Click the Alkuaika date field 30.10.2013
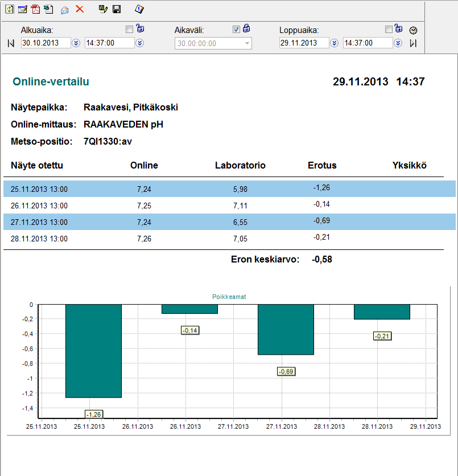 (46, 43)
